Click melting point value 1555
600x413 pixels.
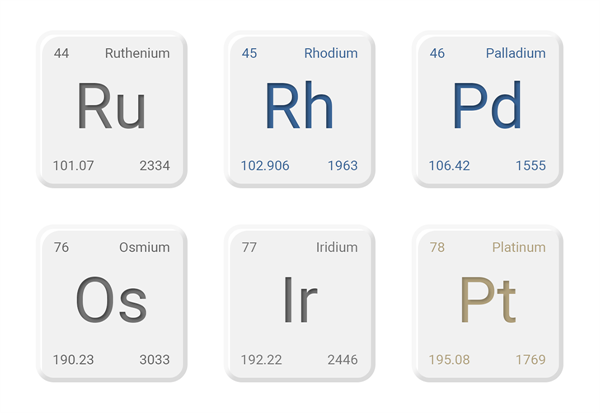[x=530, y=166]
